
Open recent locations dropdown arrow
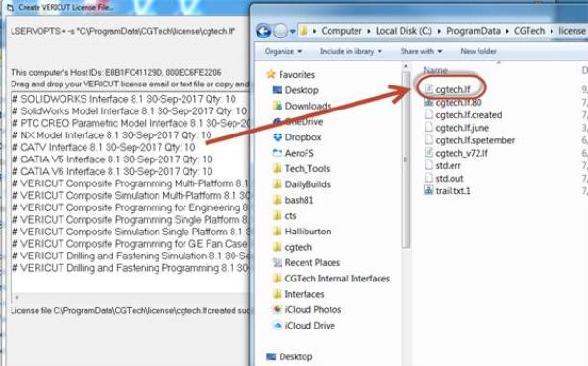(x=293, y=32)
